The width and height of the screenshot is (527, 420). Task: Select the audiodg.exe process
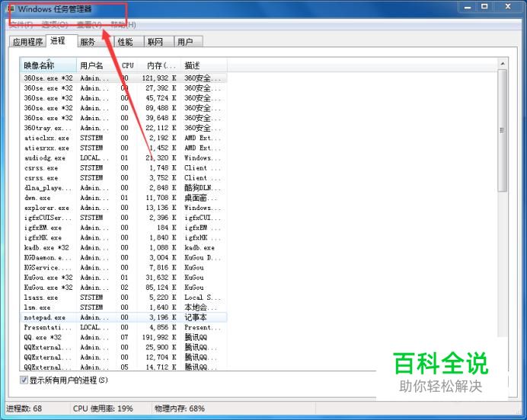point(123,157)
